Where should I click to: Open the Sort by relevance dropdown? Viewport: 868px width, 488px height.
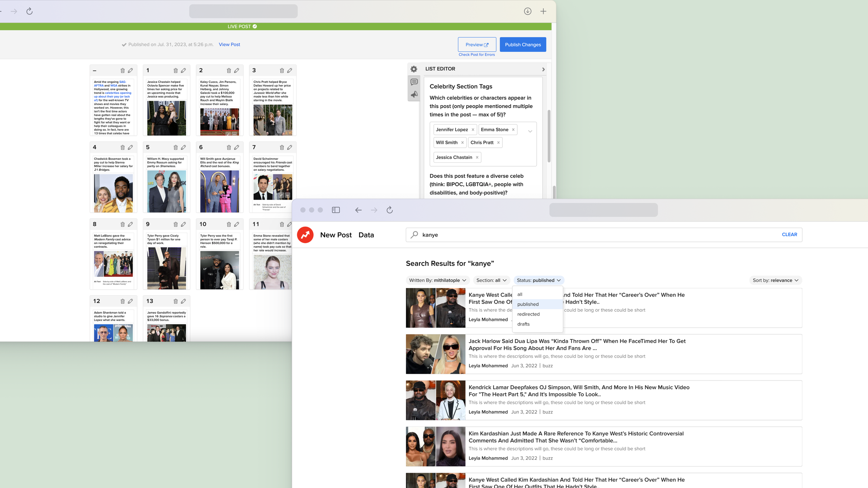775,280
